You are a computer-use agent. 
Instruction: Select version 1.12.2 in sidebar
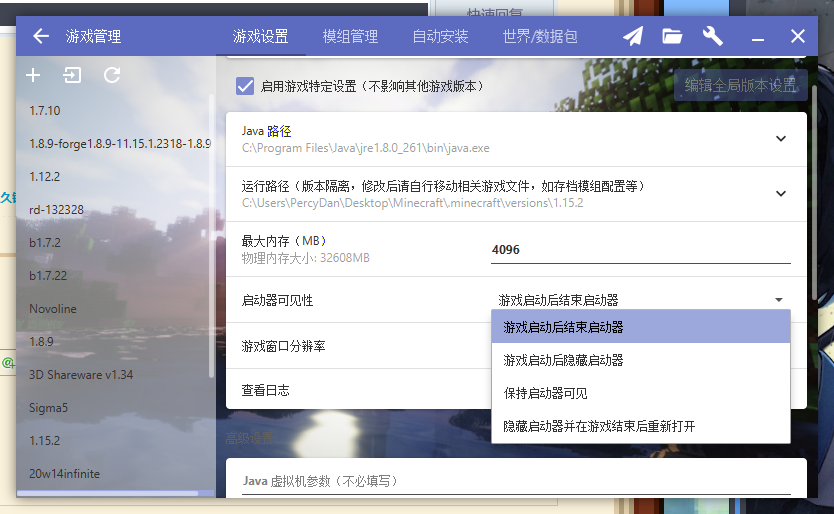click(45, 176)
